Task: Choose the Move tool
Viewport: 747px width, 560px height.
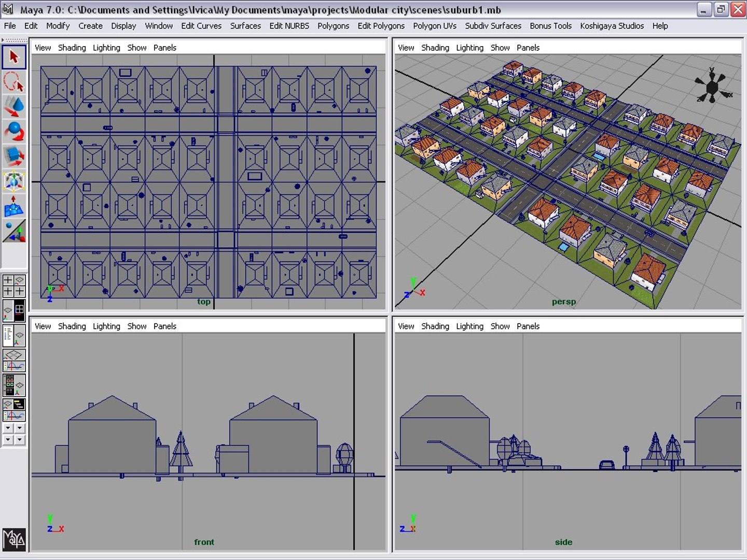Action: coord(14,107)
